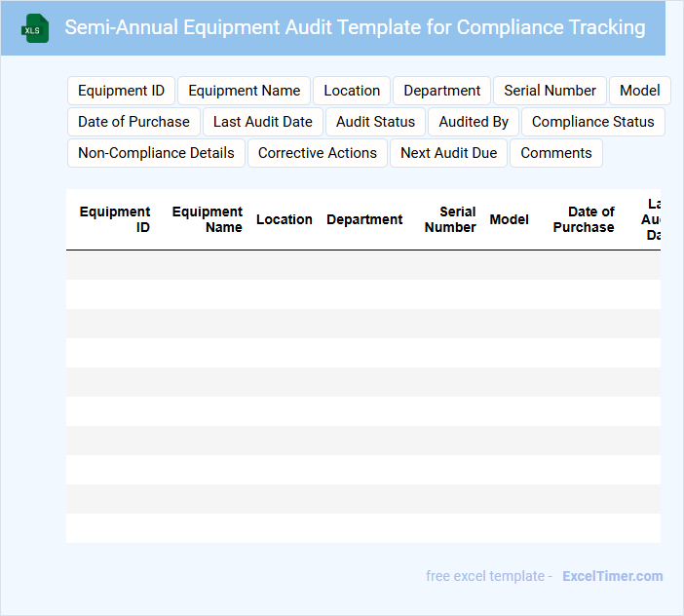Click the Date of Purchase column header

tap(584, 219)
